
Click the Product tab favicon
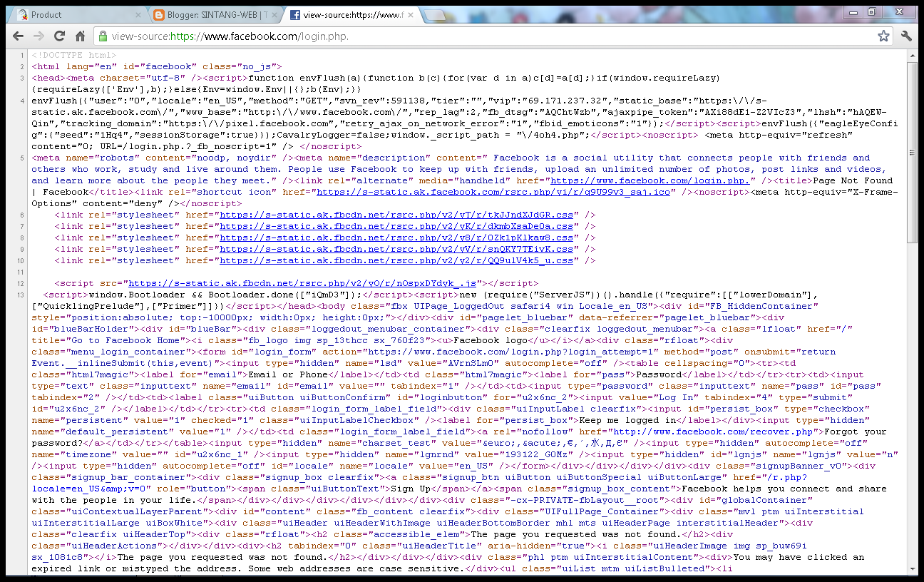coord(23,15)
